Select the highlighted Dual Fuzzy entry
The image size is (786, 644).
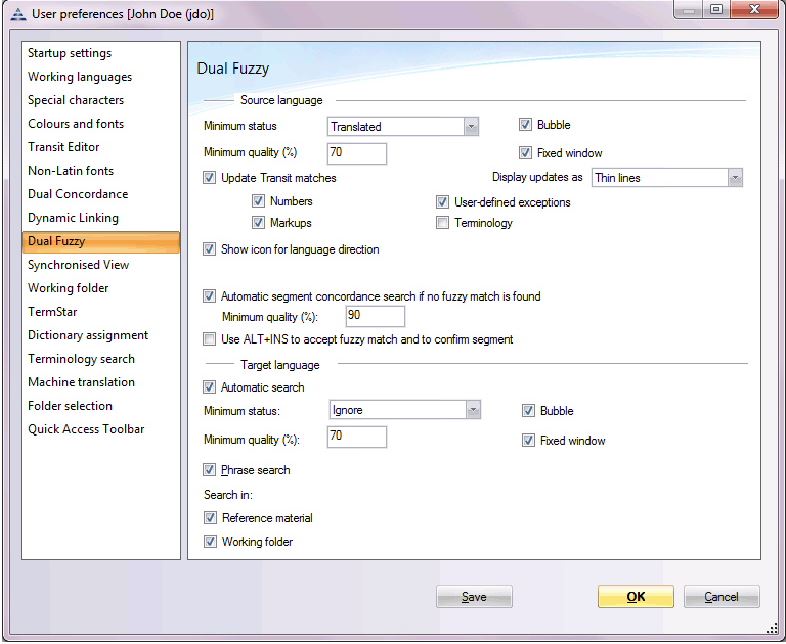101,242
